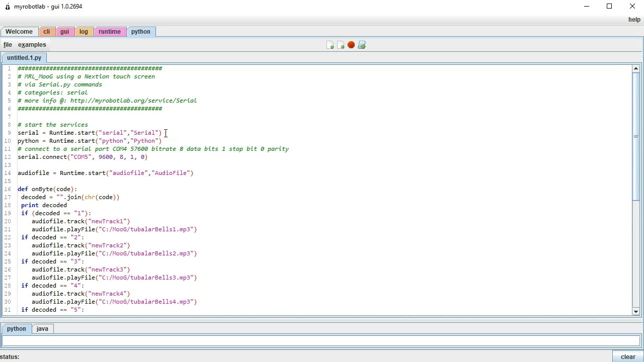Open the file menu

pyautogui.click(x=8, y=45)
